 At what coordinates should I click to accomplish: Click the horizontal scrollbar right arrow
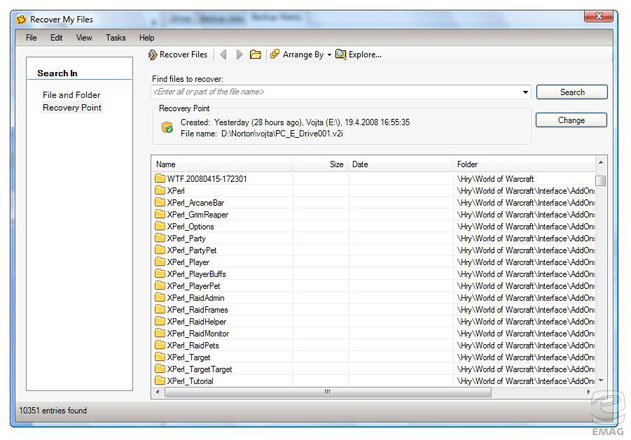[588, 392]
